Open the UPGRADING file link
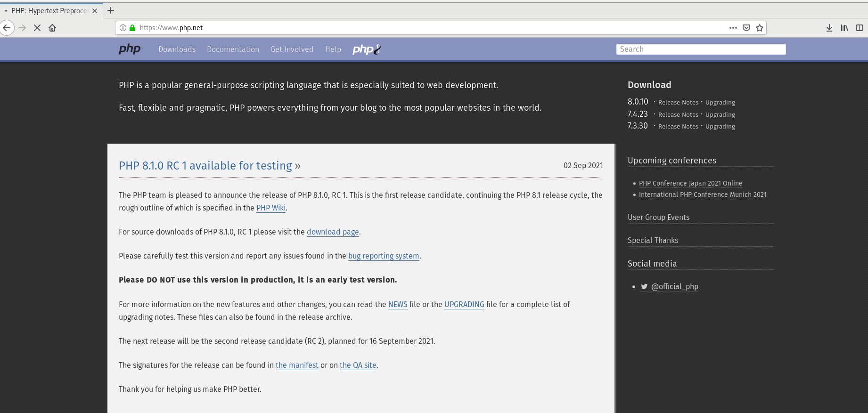 point(464,304)
